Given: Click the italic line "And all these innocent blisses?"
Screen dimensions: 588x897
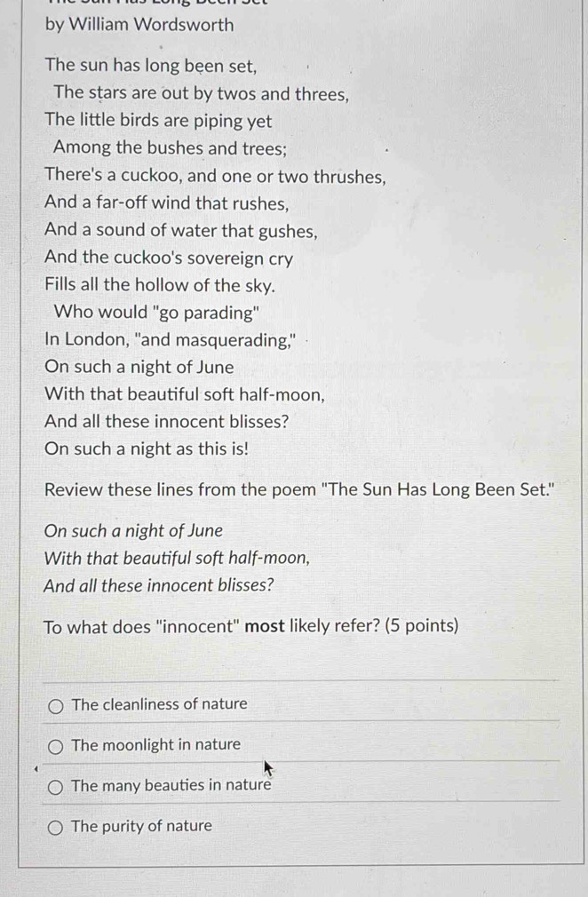Looking at the screenshot, I should (x=159, y=586).
